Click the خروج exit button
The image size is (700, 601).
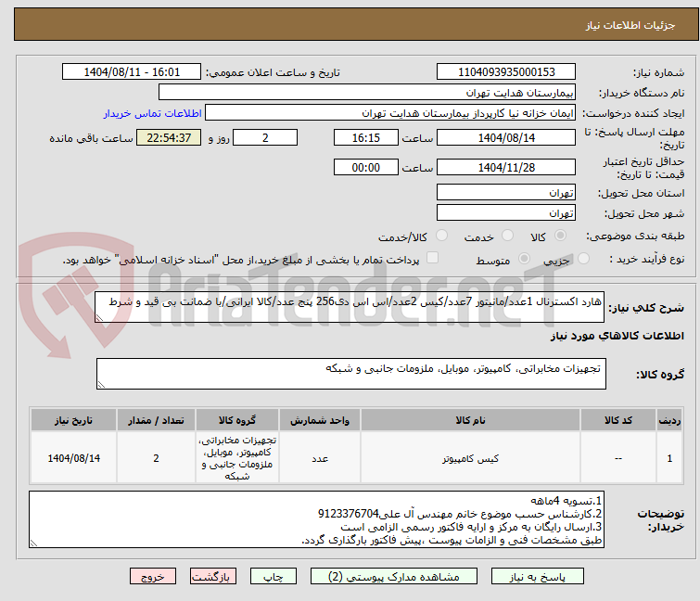click(153, 577)
